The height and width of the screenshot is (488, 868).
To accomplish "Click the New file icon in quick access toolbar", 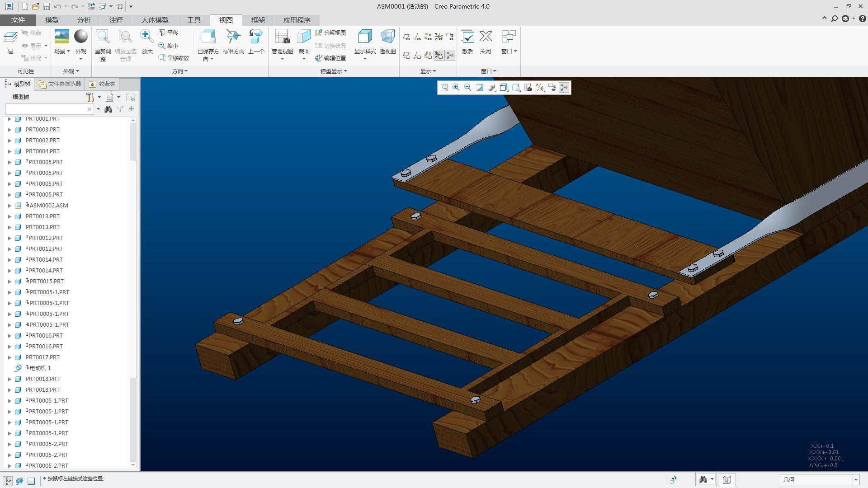I will [25, 6].
